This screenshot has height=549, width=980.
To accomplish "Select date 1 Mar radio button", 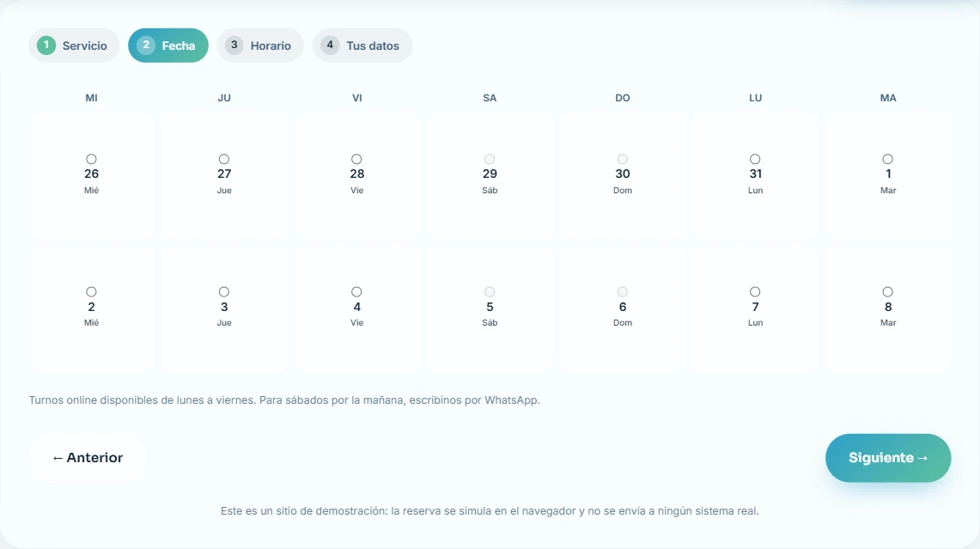I will click(x=887, y=159).
